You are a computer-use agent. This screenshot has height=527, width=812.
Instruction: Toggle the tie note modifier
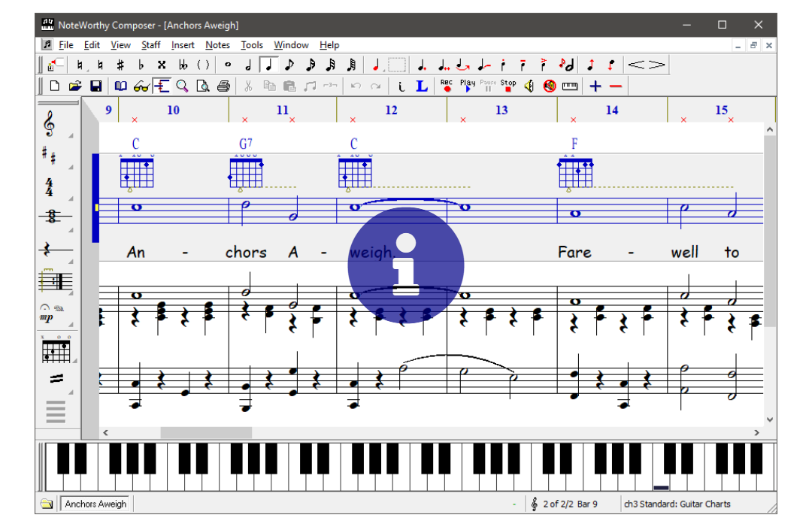click(462, 65)
